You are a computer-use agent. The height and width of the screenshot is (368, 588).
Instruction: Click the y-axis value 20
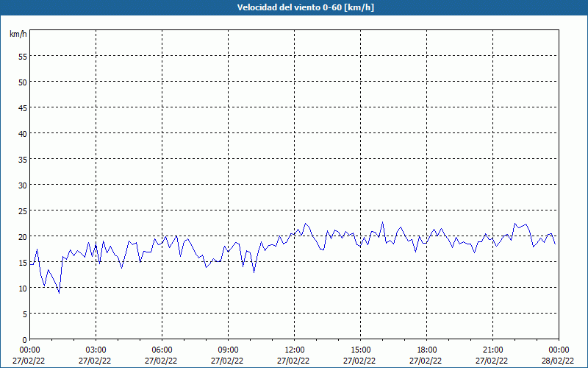coord(23,236)
